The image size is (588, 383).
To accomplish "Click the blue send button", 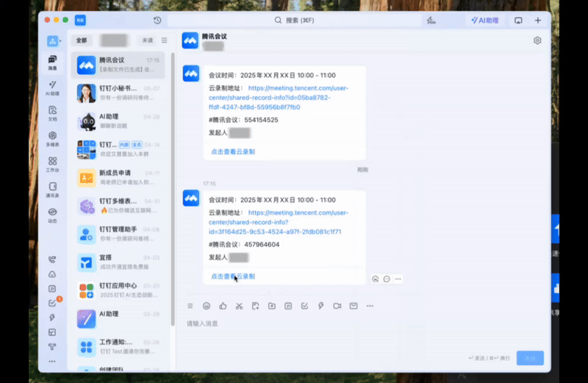I will (x=530, y=358).
